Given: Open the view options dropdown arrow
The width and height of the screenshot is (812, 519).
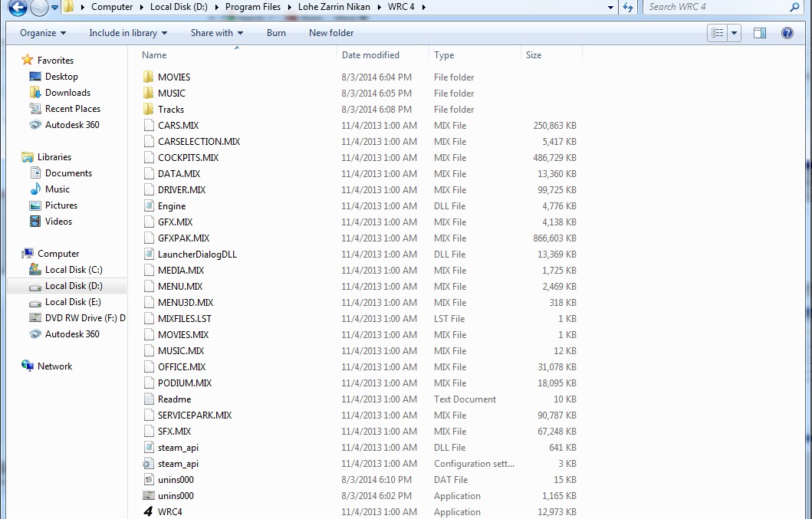Looking at the screenshot, I should (734, 33).
